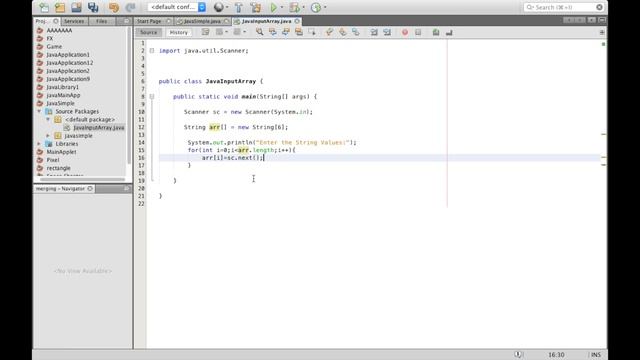This screenshot has width=640, height=360.
Task: Toggle Rectangular Selection editor icon
Action: coord(312,32)
